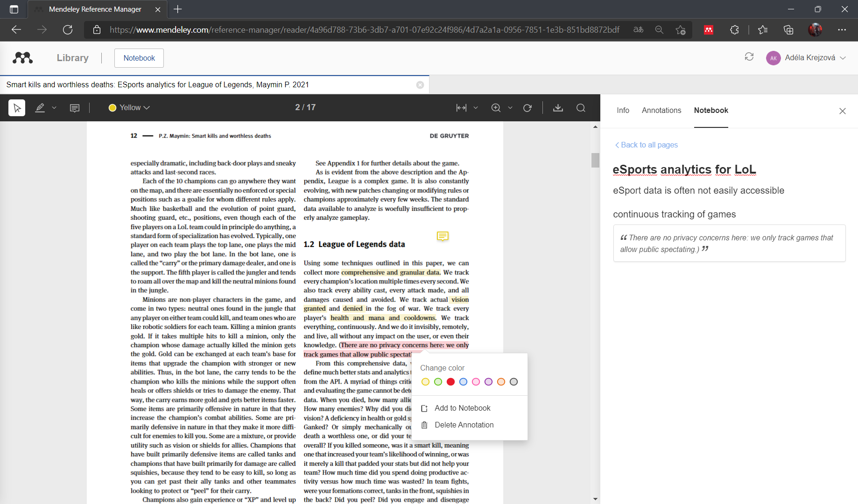
Task: Change highlight color to purple
Action: click(x=488, y=382)
